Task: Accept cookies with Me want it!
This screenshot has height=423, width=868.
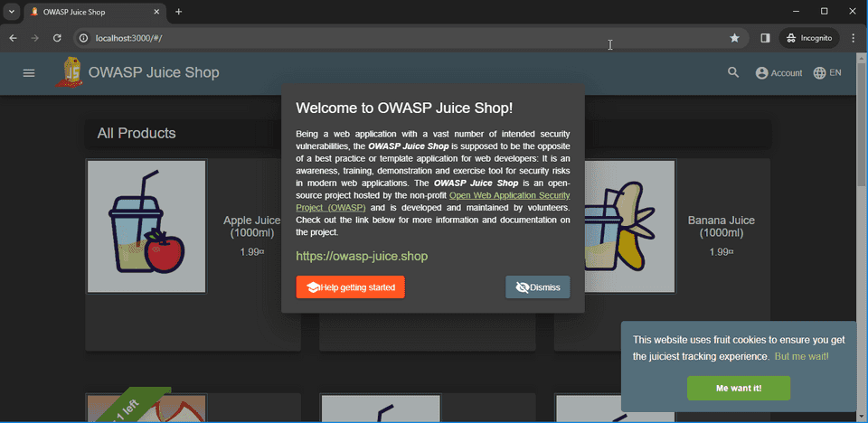Action: tap(739, 388)
